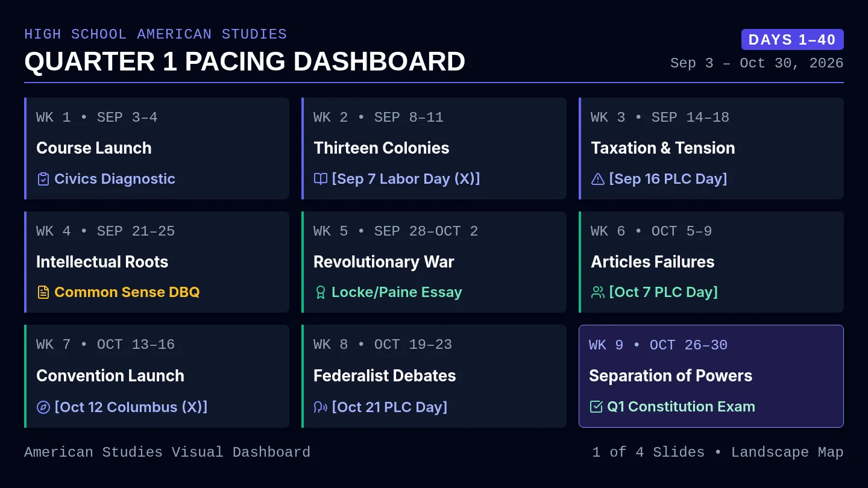Viewport: 868px width, 488px height.
Task: Click the WK 7 • OCT 13–16 header
Action: click(105, 345)
